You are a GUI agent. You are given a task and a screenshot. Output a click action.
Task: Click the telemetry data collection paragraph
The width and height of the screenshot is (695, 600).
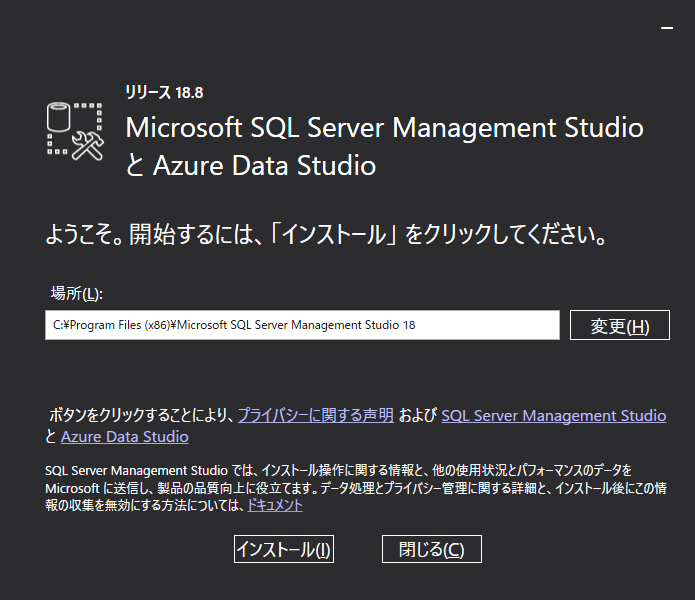340,487
